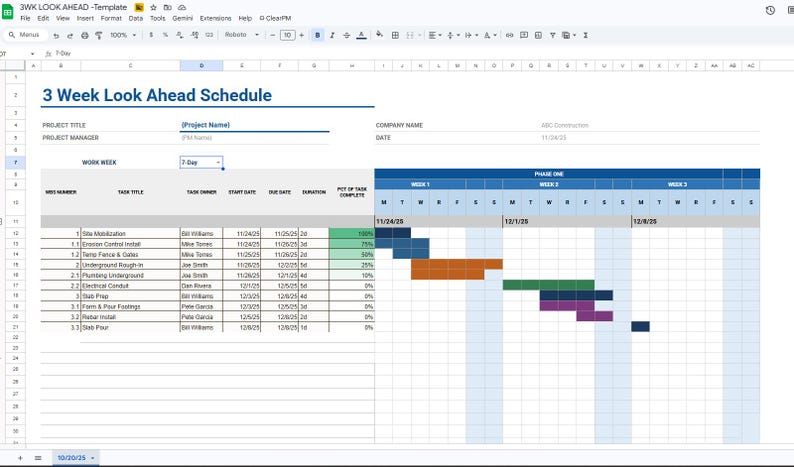Select the Paint format tool
794x467 pixels.
coord(99,35)
